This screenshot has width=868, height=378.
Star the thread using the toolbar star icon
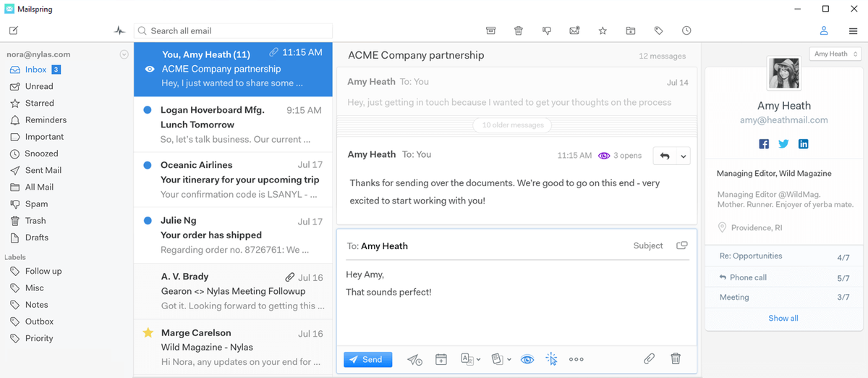pos(603,30)
